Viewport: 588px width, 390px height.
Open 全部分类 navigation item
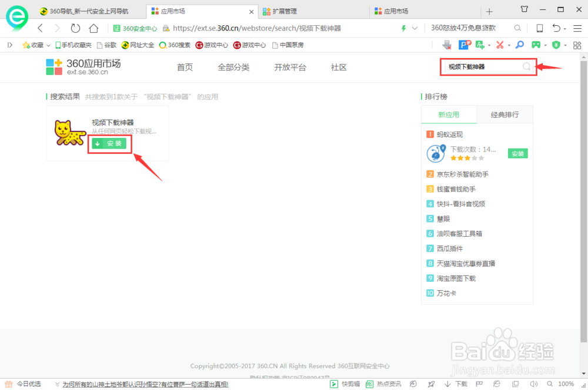(x=233, y=68)
